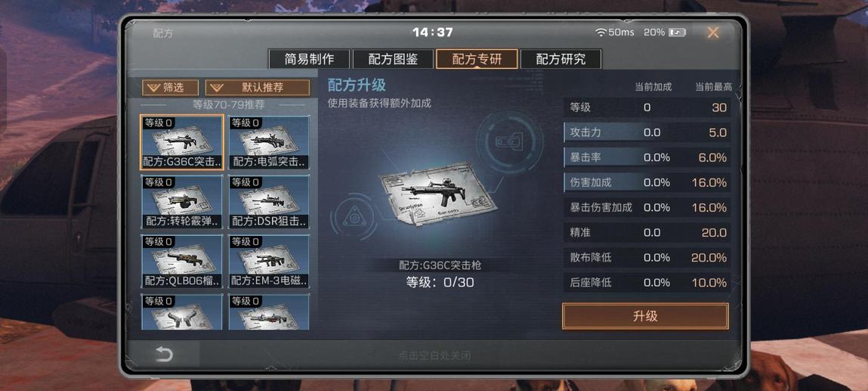Image resolution: width=868 pixels, height=391 pixels.
Task: Pick the EM-3 electromagnetic recipe
Action: 268,261
